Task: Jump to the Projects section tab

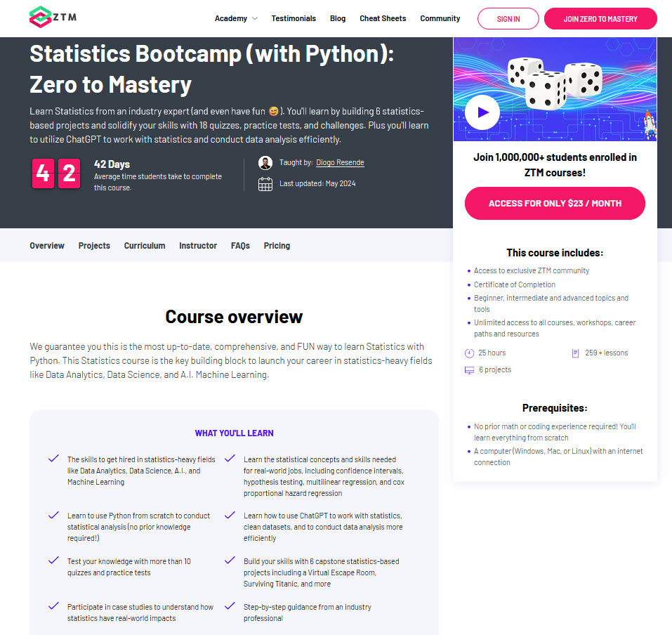Action: 94,246
